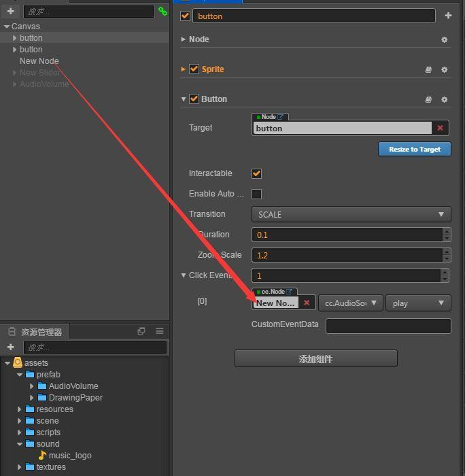The height and width of the screenshot is (476, 465).
Task: Expand the New Slider node
Action: (x=14, y=73)
